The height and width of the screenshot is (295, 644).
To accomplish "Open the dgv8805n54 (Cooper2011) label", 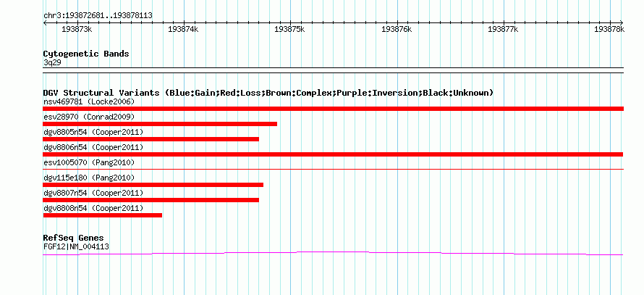I will click(x=93, y=132).
